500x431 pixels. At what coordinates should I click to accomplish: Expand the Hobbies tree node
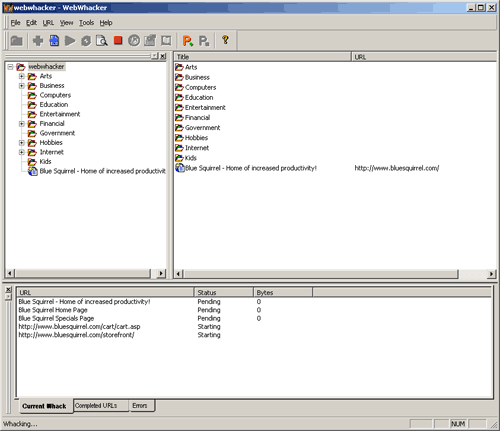pyautogui.click(x=22, y=143)
